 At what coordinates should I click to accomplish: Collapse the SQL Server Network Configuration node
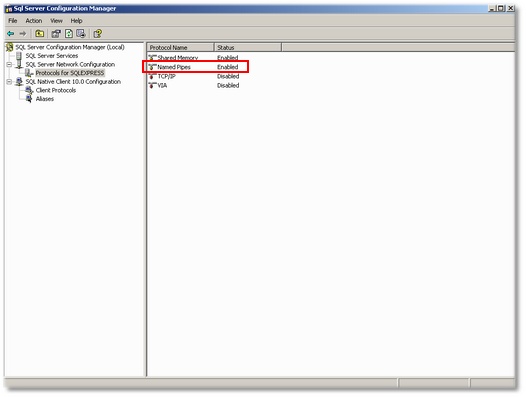coord(9,64)
